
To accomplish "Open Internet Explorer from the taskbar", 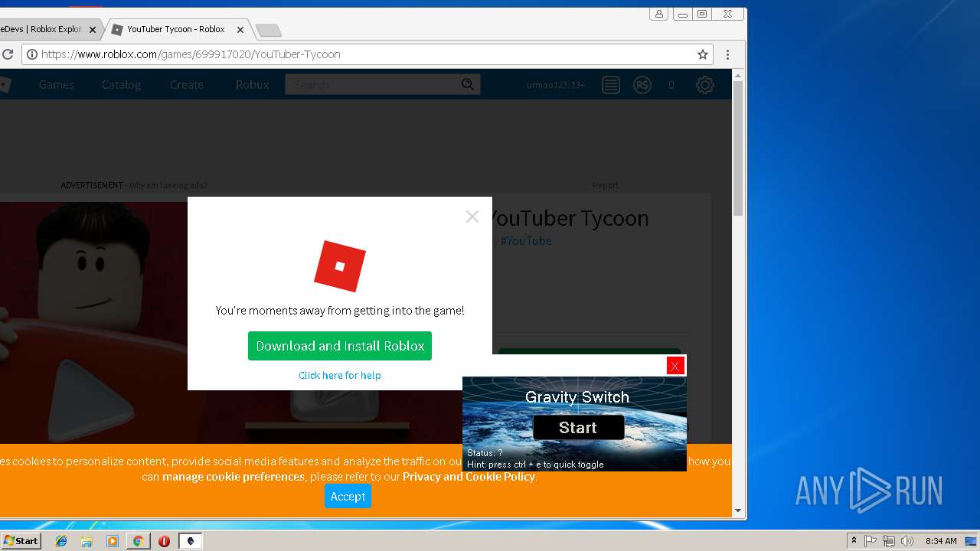I will click(x=61, y=541).
